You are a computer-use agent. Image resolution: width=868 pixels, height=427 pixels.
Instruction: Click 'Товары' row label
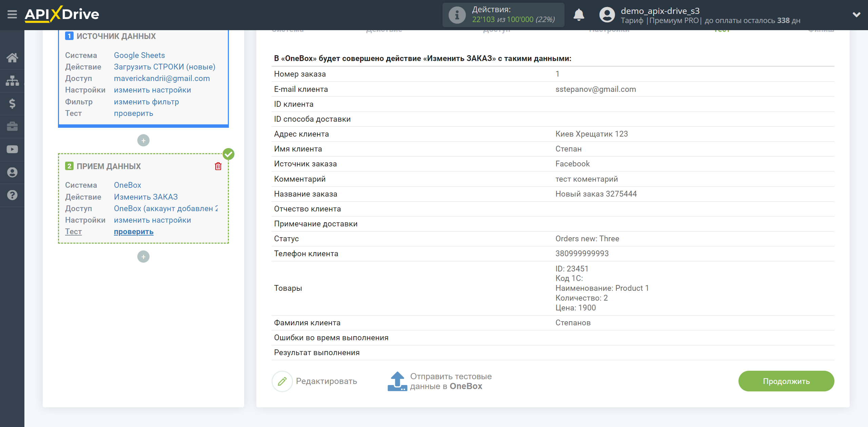[288, 288]
